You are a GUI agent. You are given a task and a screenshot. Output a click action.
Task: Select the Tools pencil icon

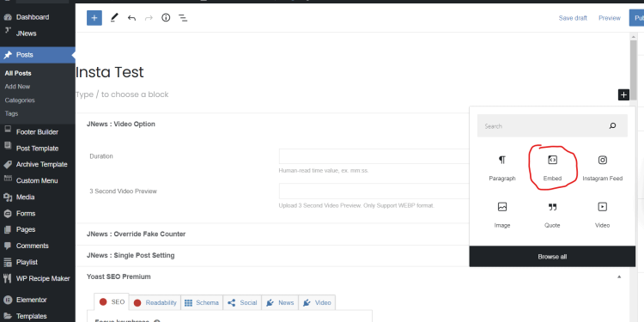[114, 18]
